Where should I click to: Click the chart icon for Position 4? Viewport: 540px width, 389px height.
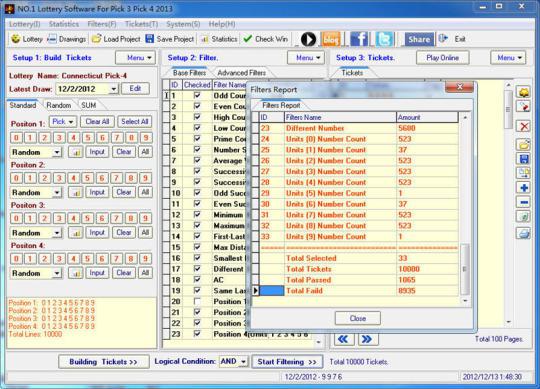point(75,273)
